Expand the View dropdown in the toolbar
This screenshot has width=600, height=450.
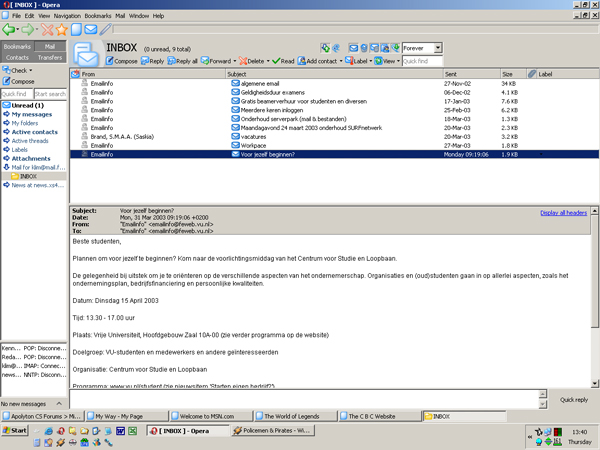(398, 61)
